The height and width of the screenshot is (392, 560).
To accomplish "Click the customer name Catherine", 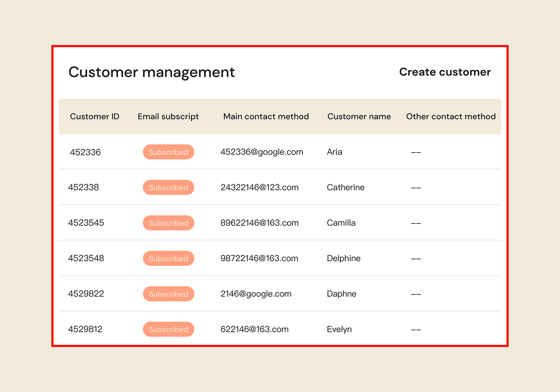I will [346, 188].
